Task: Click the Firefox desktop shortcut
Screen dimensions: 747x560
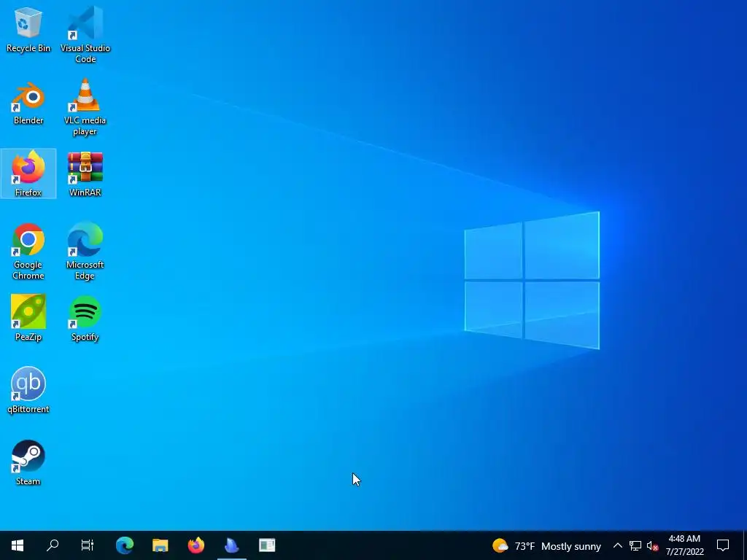Action: click(28, 174)
